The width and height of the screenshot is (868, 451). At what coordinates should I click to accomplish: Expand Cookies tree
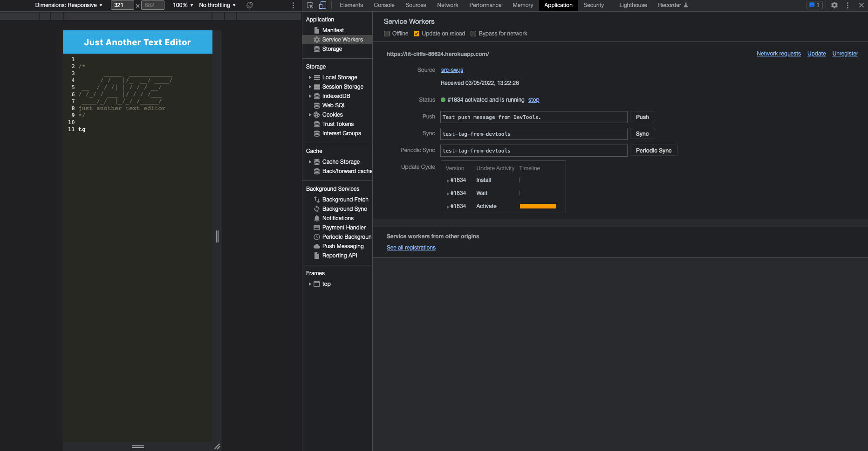pos(310,115)
